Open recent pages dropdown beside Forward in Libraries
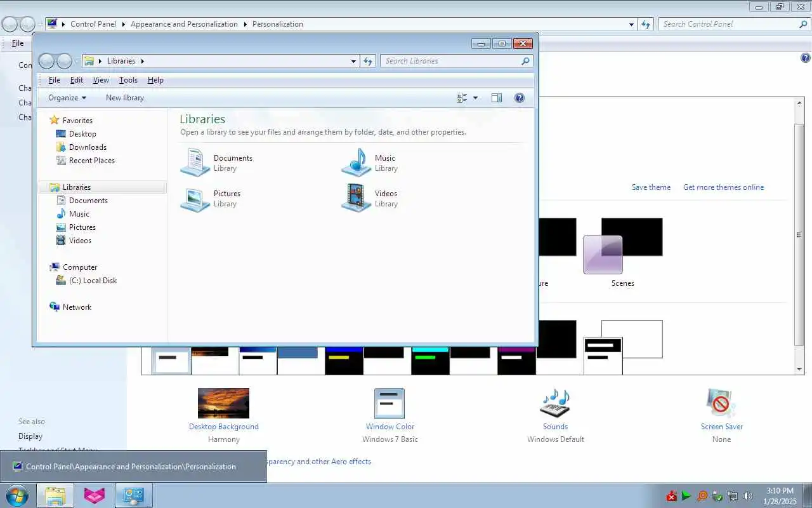Screen dimensions: 812x508 [x=77, y=61]
